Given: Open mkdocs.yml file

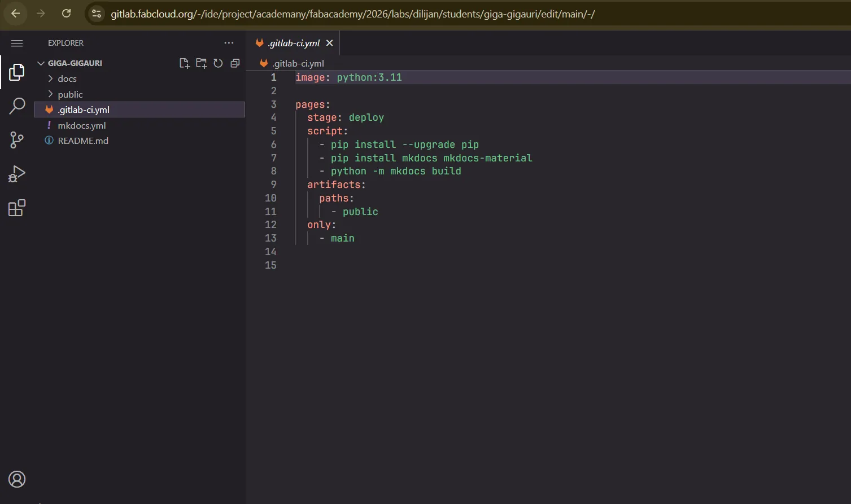Looking at the screenshot, I should (x=139, y=125).
